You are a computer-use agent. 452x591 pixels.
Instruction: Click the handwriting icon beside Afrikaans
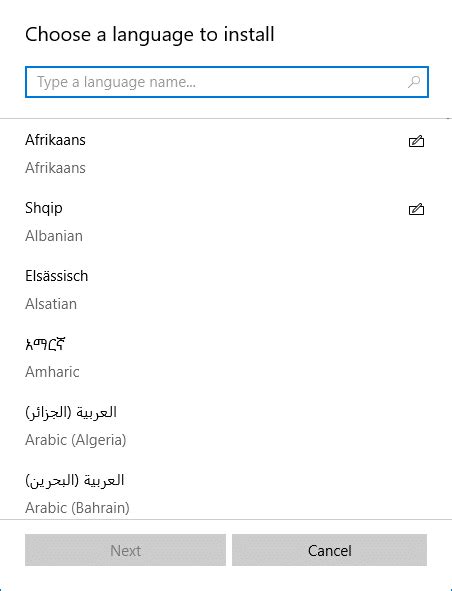point(416,141)
